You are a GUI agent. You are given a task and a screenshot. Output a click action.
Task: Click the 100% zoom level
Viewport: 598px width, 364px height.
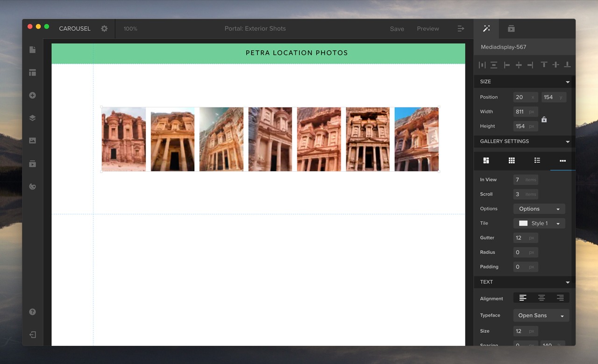[x=130, y=28]
